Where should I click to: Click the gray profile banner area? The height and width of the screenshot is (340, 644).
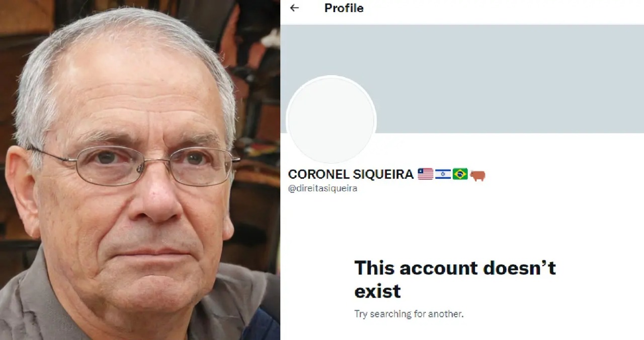462,79
